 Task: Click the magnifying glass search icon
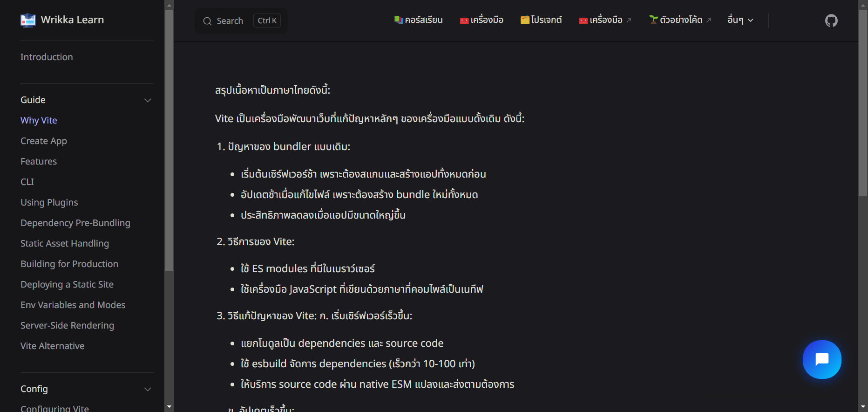coord(207,21)
